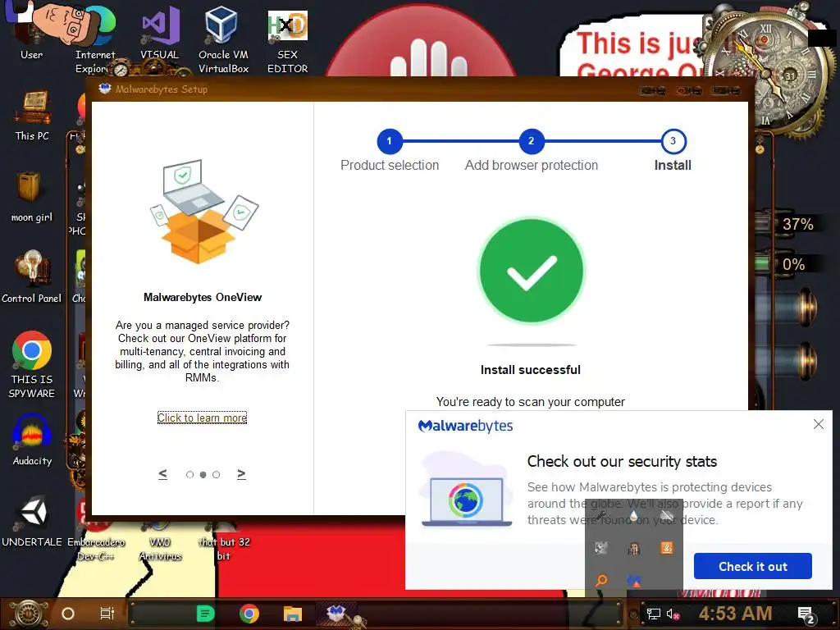Viewport: 840px width, 630px height.
Task: Click the orange magnifier icon in the tray overflow
Action: point(601,580)
